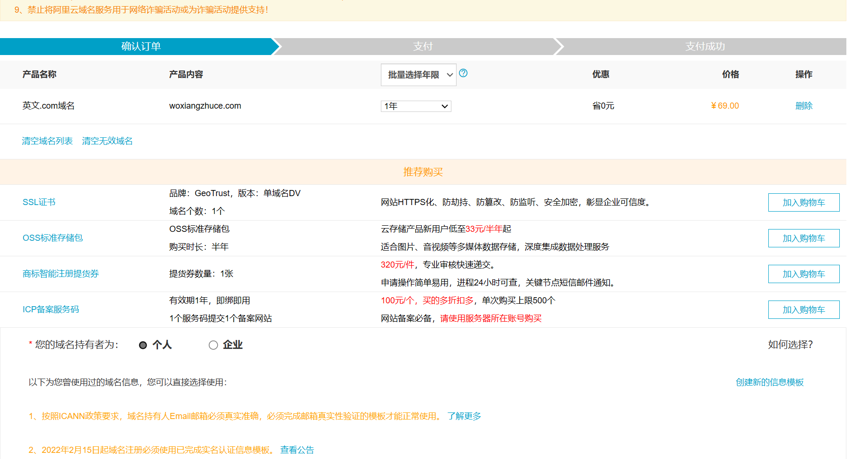Click the ¥69.00 price
The height and width of the screenshot is (459, 868).
pos(725,106)
